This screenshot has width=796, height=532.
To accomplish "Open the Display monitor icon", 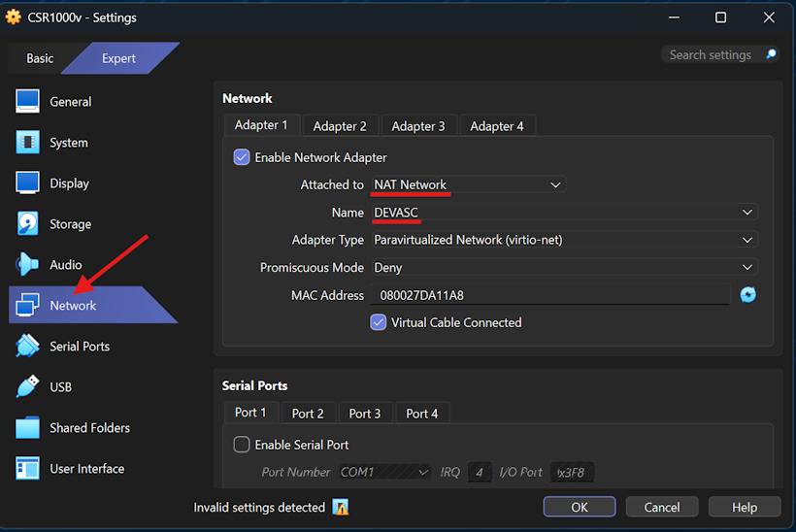I will click(x=27, y=183).
